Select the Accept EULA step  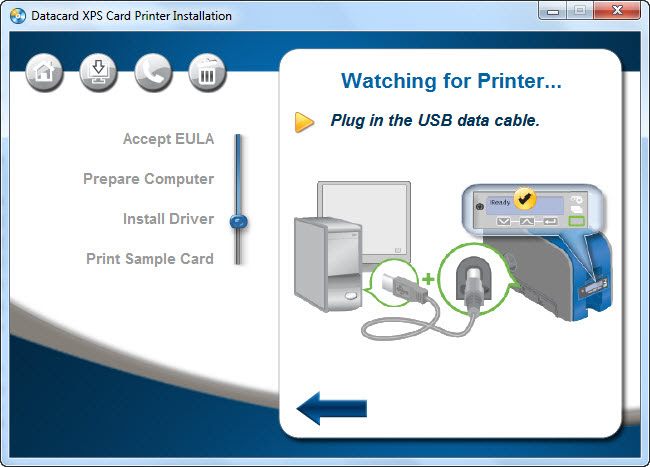coord(168,139)
